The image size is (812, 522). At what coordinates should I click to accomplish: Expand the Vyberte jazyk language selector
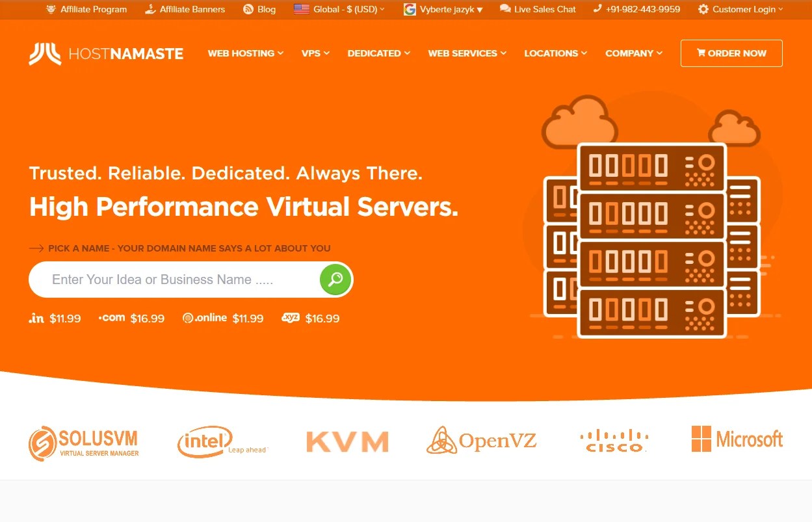click(445, 9)
